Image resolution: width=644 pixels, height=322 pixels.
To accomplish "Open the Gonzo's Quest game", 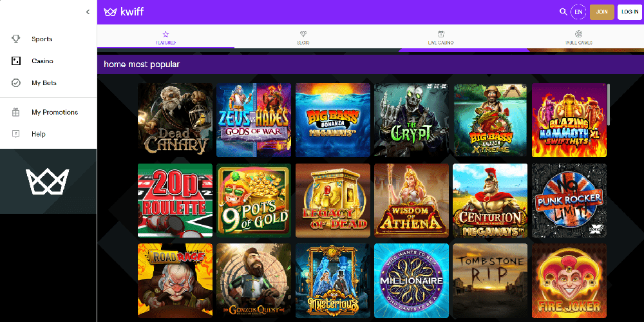I will pyautogui.click(x=254, y=281).
